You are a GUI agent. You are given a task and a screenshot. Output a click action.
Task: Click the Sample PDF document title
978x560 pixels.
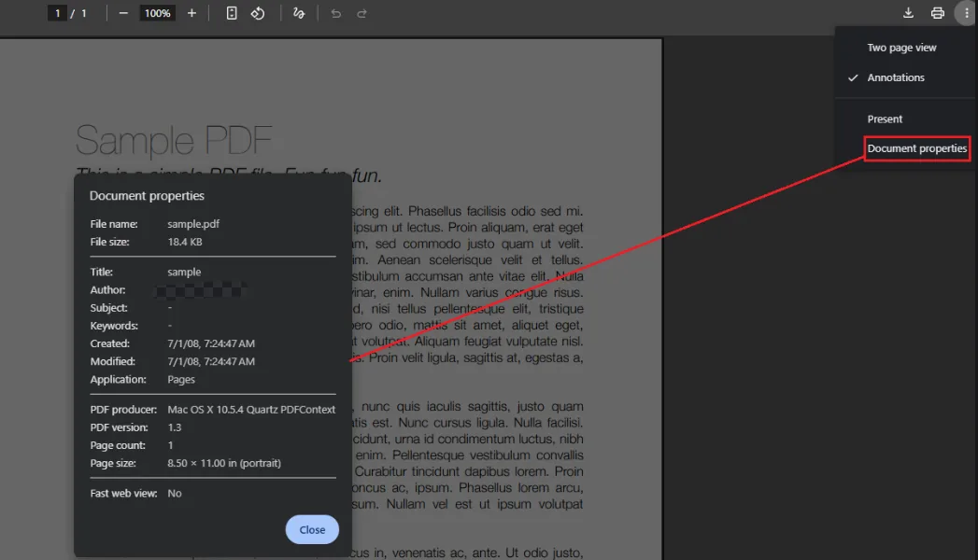tap(174, 139)
